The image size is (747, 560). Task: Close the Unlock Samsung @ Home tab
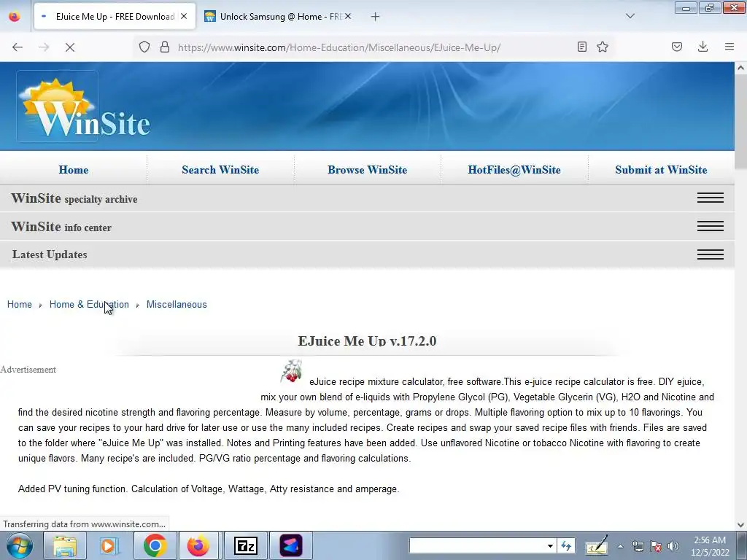(x=348, y=16)
